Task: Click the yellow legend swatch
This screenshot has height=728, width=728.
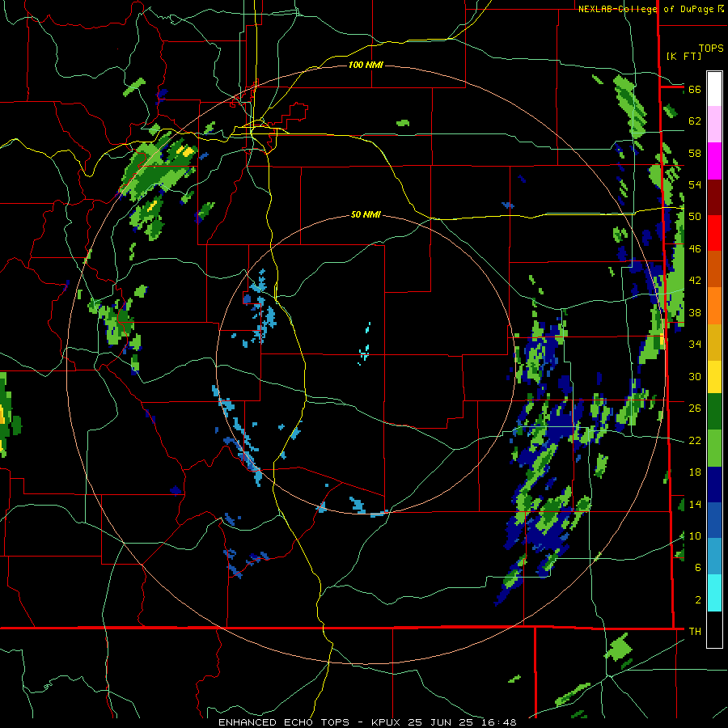Action: pos(714,376)
